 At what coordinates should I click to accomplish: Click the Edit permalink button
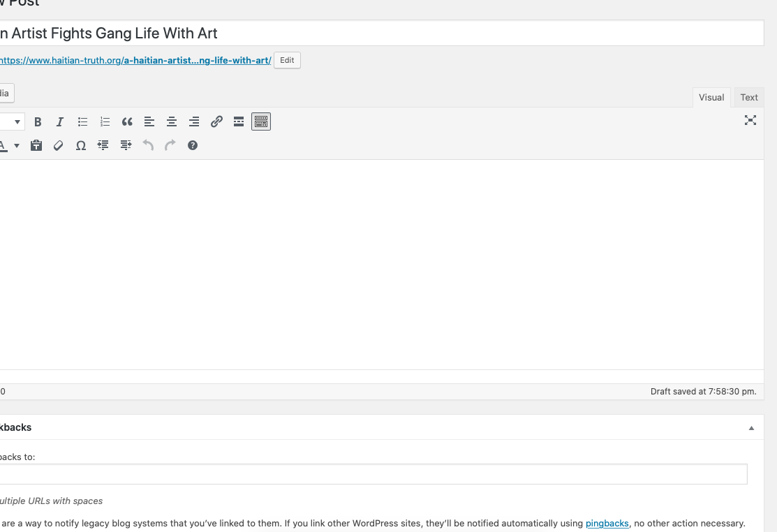(287, 61)
